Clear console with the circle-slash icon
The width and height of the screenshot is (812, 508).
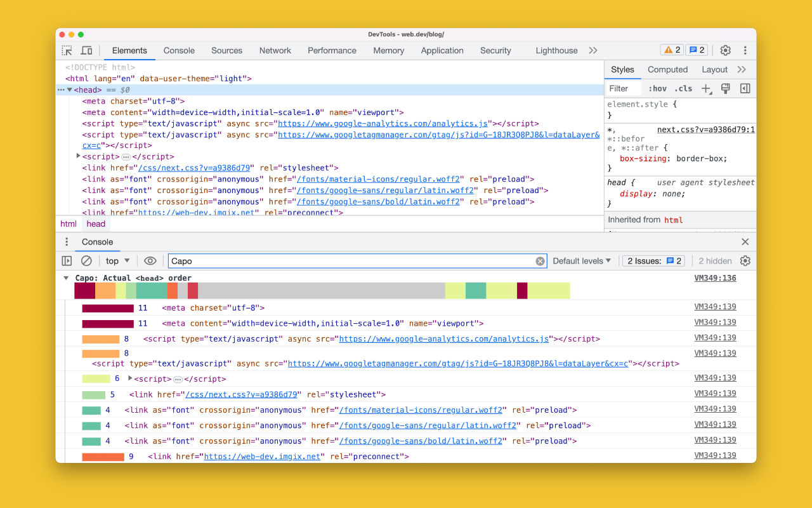pyautogui.click(x=86, y=261)
